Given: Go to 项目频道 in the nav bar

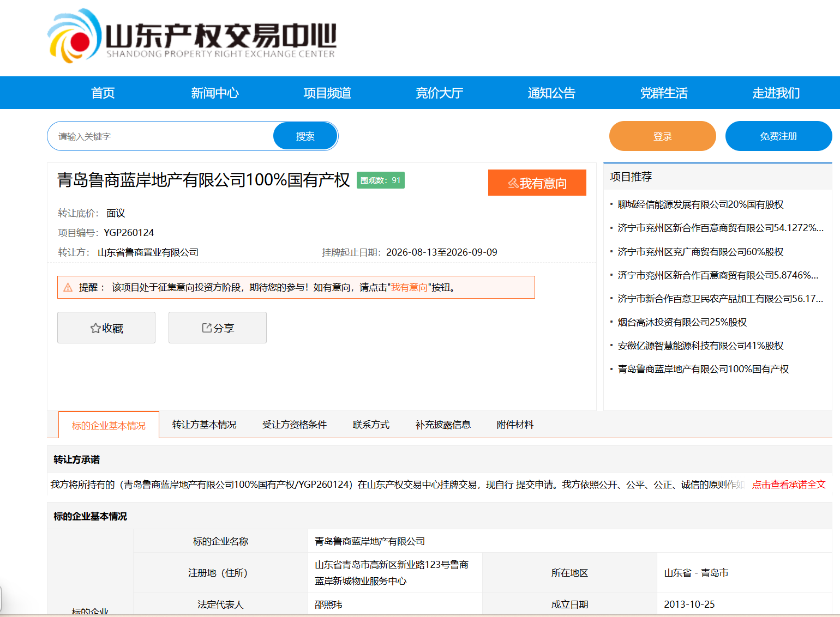Looking at the screenshot, I should click(327, 93).
